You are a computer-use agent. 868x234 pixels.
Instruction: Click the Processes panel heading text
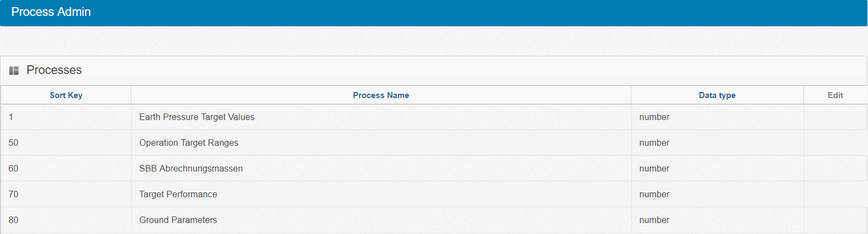[54, 70]
